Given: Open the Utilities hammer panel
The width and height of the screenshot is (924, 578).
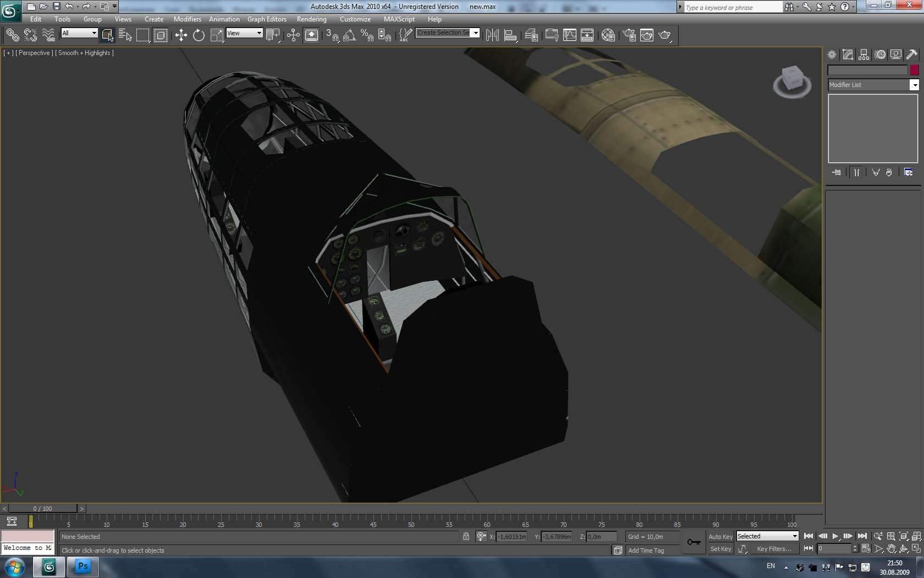Looking at the screenshot, I should point(912,54).
